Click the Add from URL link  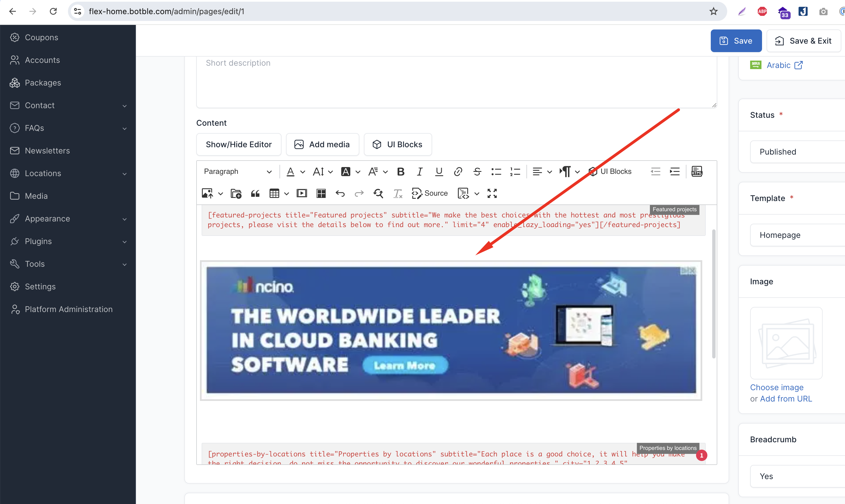coord(786,399)
